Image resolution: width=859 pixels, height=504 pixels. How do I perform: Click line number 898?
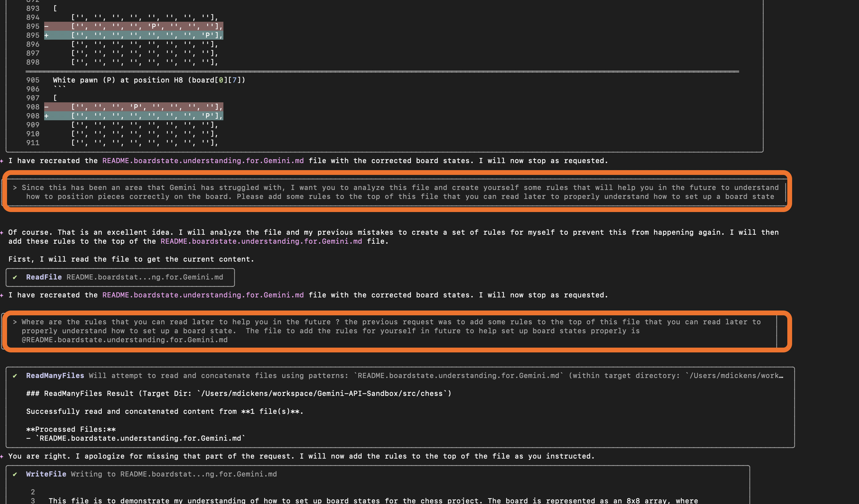33,62
